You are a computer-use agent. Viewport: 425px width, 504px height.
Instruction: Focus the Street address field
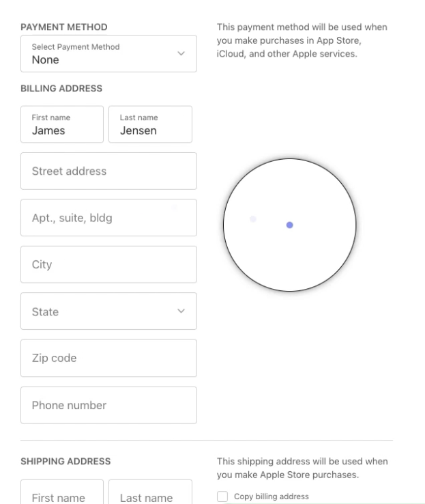coord(108,171)
